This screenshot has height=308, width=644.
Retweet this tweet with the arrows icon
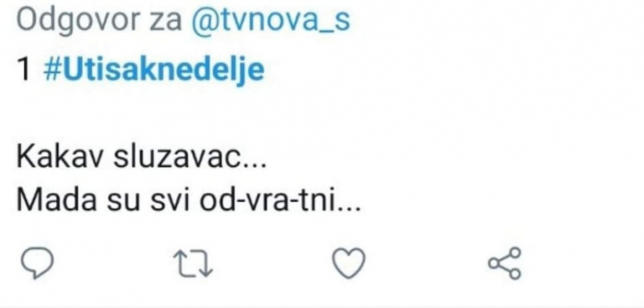coord(193,265)
